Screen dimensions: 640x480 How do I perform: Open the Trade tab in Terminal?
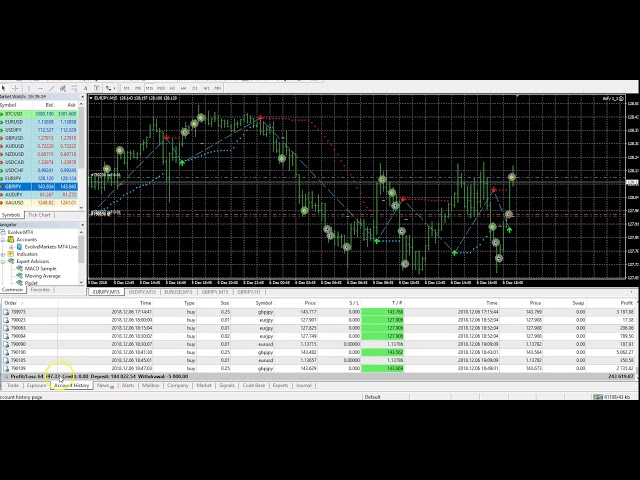point(13,385)
